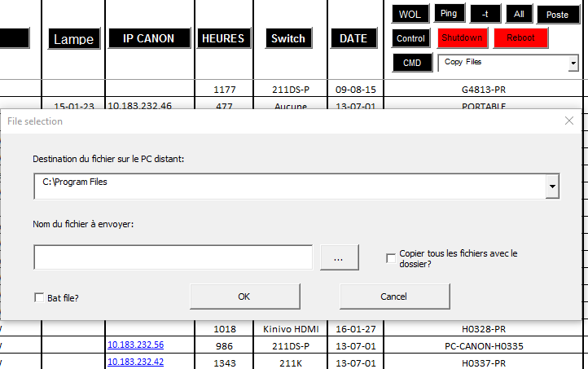Click the 10.183.232.42 IP link

tap(135, 362)
